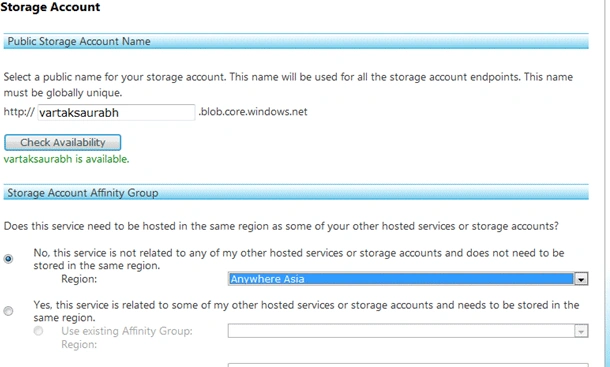Screen dimensions: 610x367
Task: Click the Anywhere Asia region combo box
Action: pyautogui.click(x=408, y=279)
